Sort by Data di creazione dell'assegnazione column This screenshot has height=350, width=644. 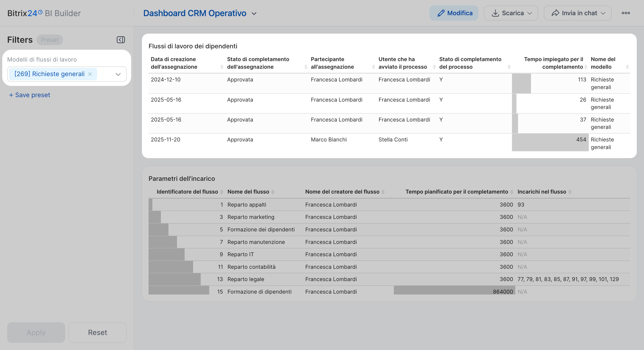point(222,67)
